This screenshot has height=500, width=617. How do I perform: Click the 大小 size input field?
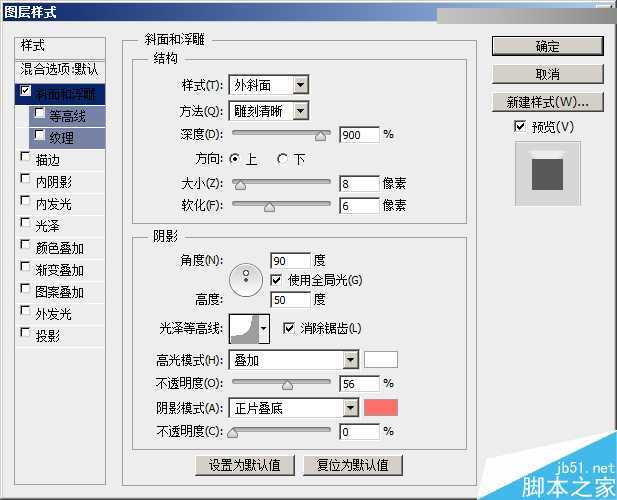tap(358, 183)
